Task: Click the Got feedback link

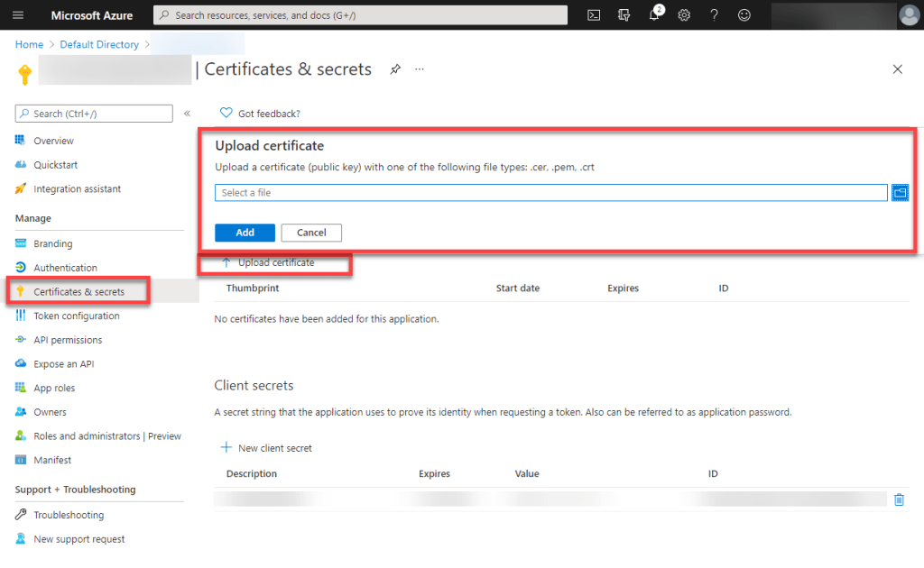Action: coord(260,113)
